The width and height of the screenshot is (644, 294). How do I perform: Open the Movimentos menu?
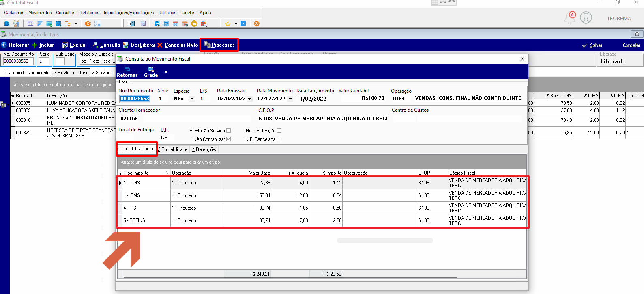40,13
